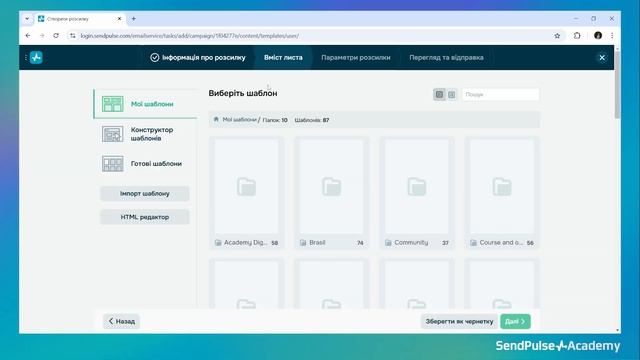Select the Вміст листа step
Screen dimensions: 640x360
point(283,58)
